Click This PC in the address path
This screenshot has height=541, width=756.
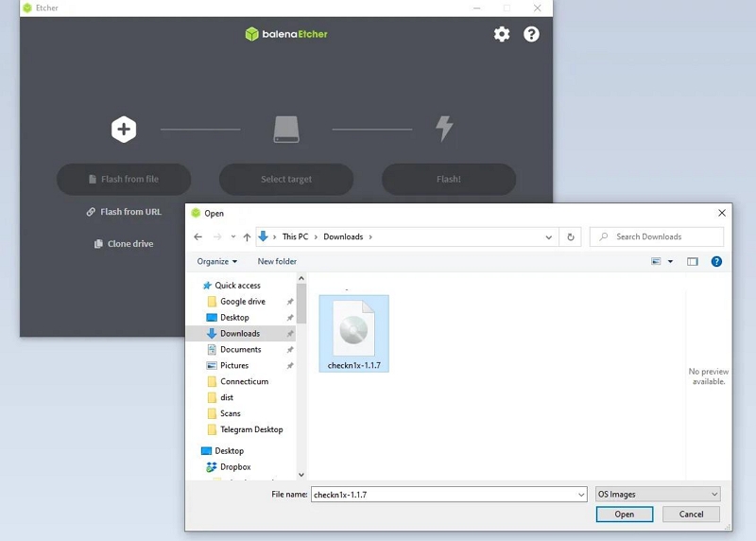click(x=295, y=237)
